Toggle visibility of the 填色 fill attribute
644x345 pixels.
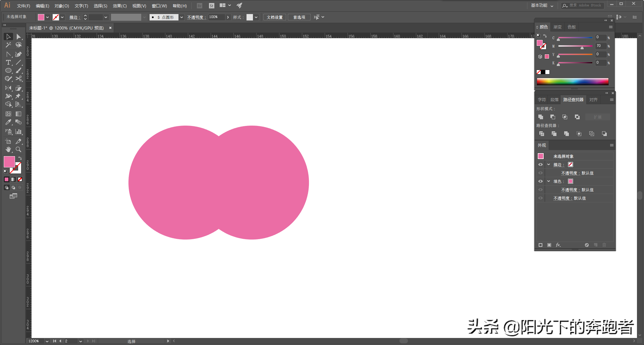tap(540, 182)
